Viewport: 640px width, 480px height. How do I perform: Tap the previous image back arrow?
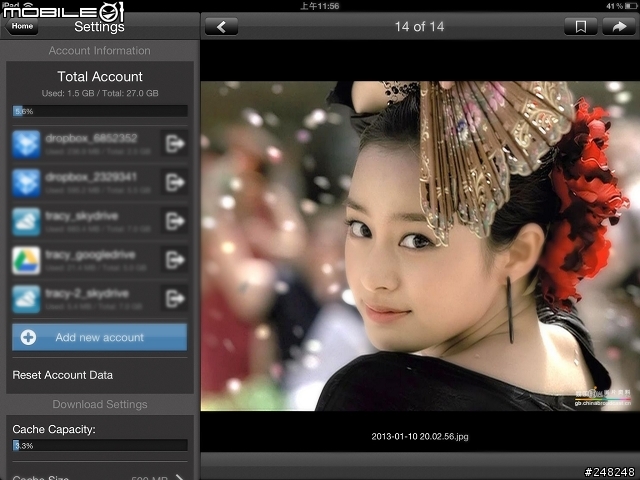(x=221, y=27)
